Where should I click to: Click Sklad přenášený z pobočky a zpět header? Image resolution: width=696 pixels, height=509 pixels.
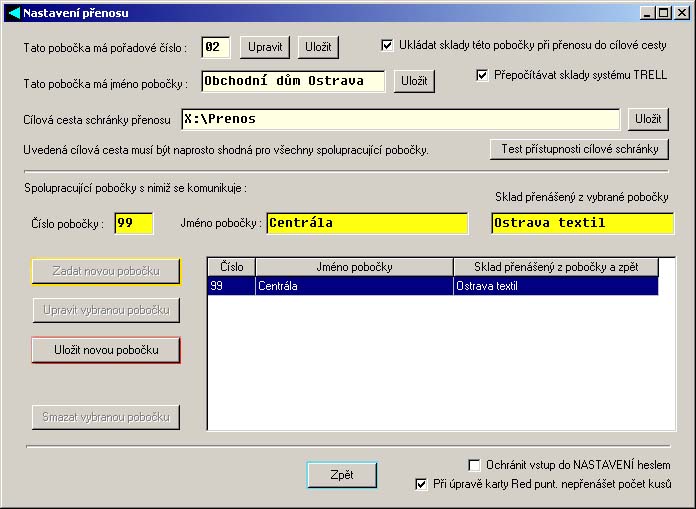coord(556,267)
